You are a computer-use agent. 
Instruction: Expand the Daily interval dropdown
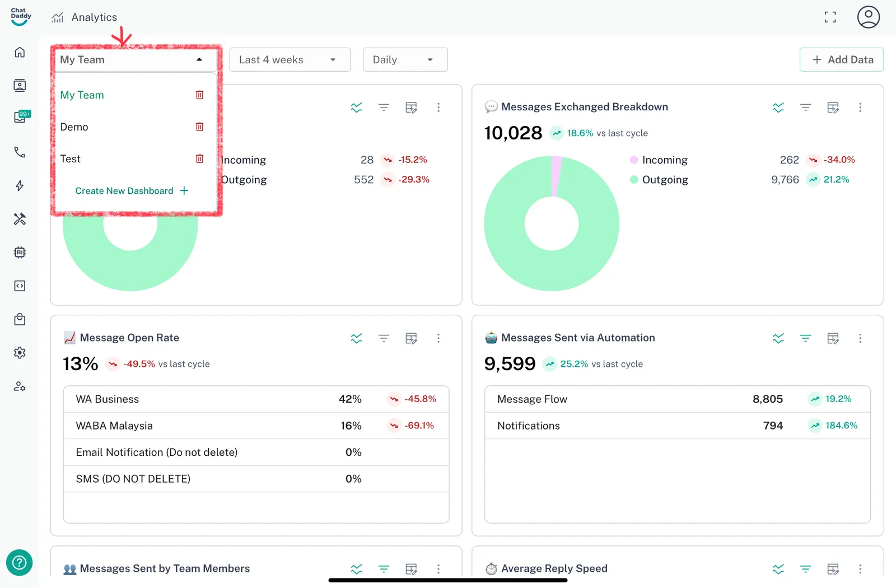pyautogui.click(x=405, y=60)
